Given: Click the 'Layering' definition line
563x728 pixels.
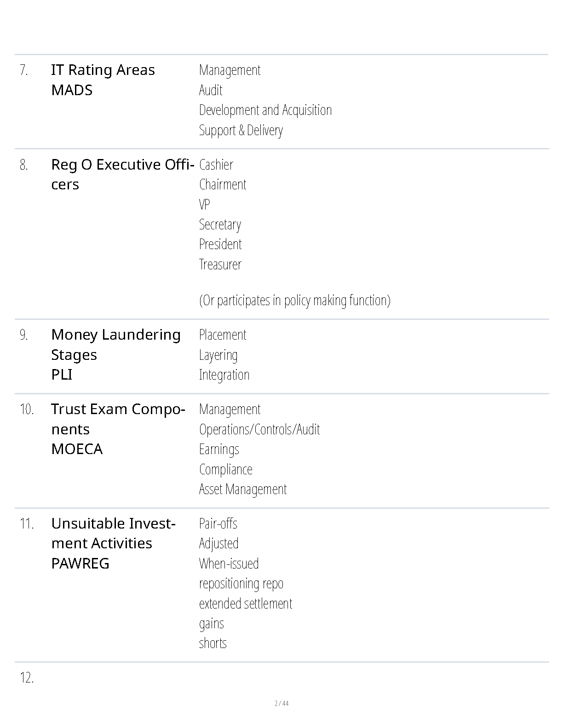Looking at the screenshot, I should 218,355.
